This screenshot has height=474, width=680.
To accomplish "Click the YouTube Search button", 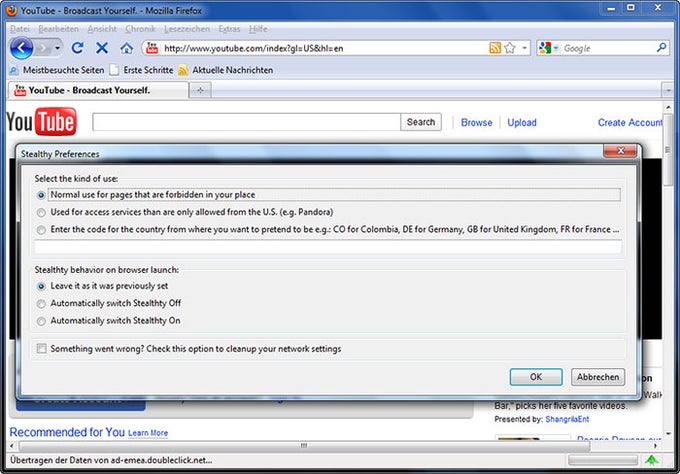I will [421, 122].
